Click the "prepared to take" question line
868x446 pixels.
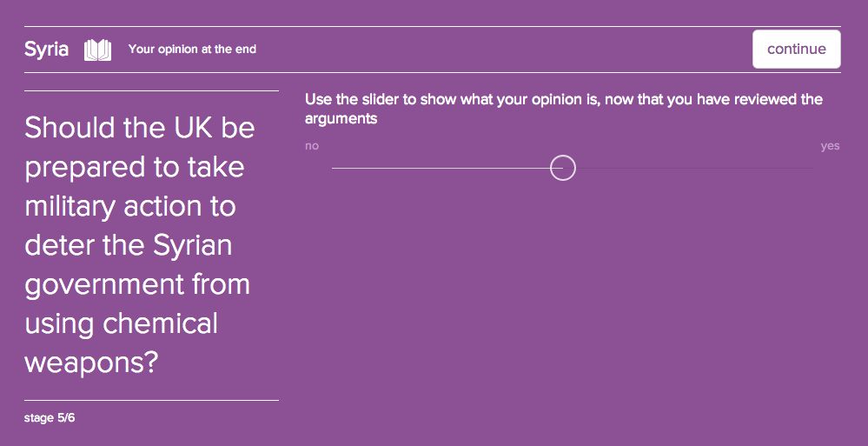pos(135,167)
